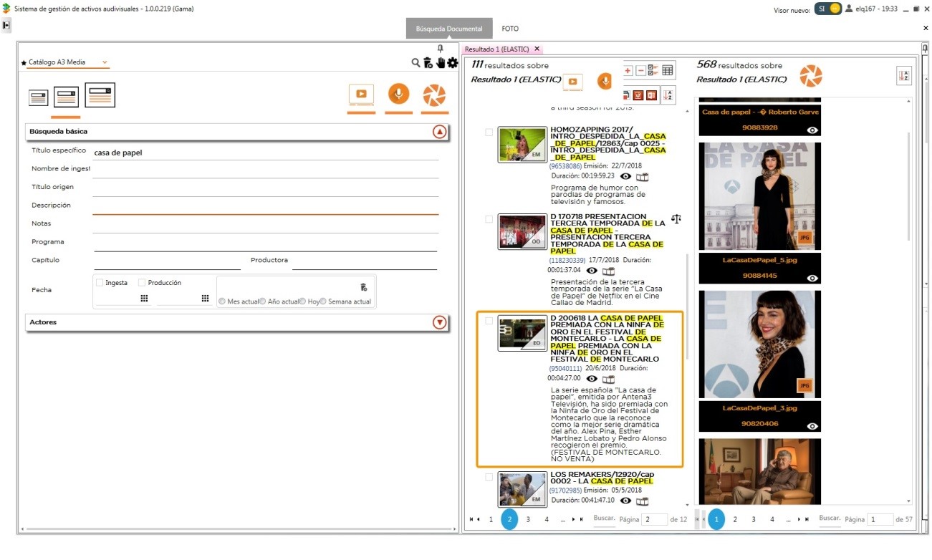Check the NINFA DE ORO result checkbox

[x=489, y=321]
